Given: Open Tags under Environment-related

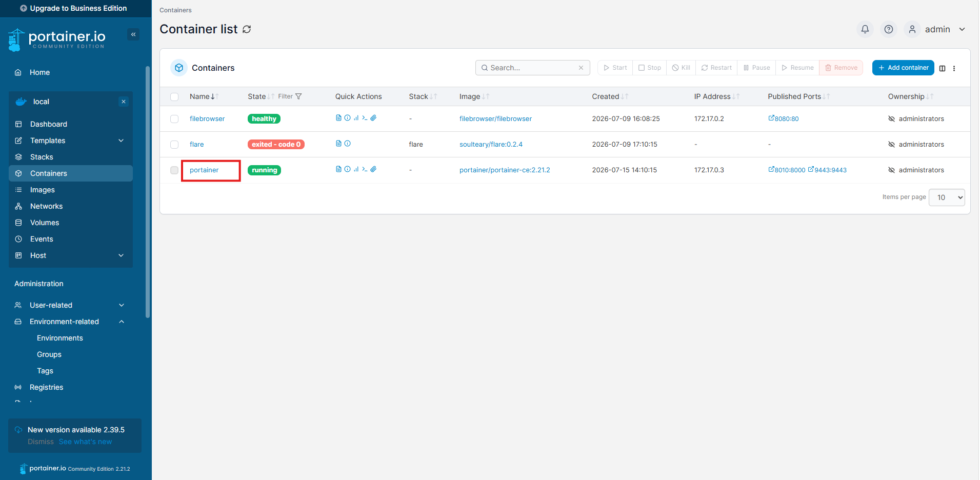Looking at the screenshot, I should 45,371.
